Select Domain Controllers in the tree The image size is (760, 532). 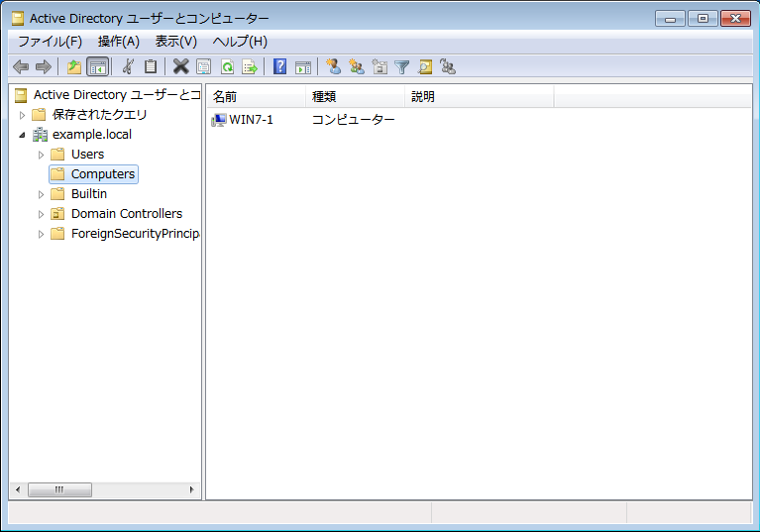(127, 214)
